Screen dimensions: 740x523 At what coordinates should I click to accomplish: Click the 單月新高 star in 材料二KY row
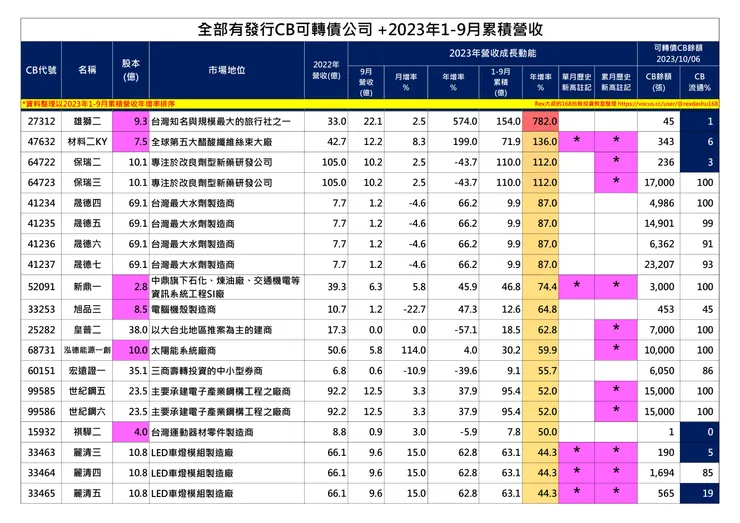(576, 141)
